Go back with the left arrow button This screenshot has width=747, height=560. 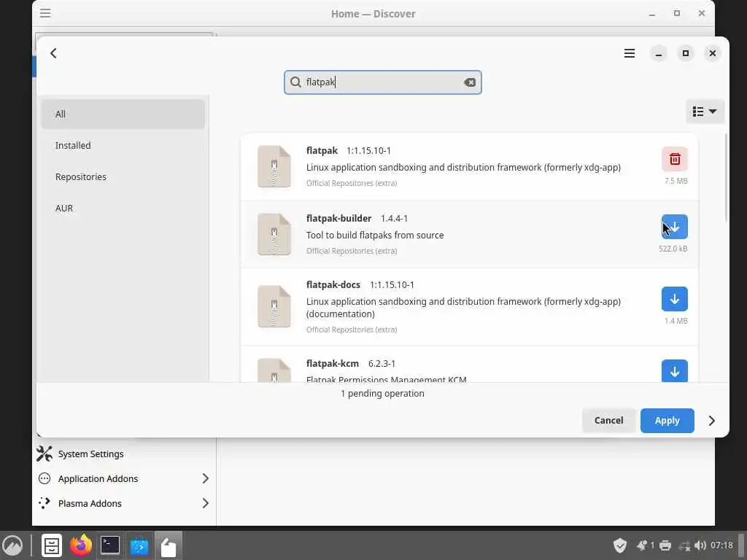tap(53, 53)
